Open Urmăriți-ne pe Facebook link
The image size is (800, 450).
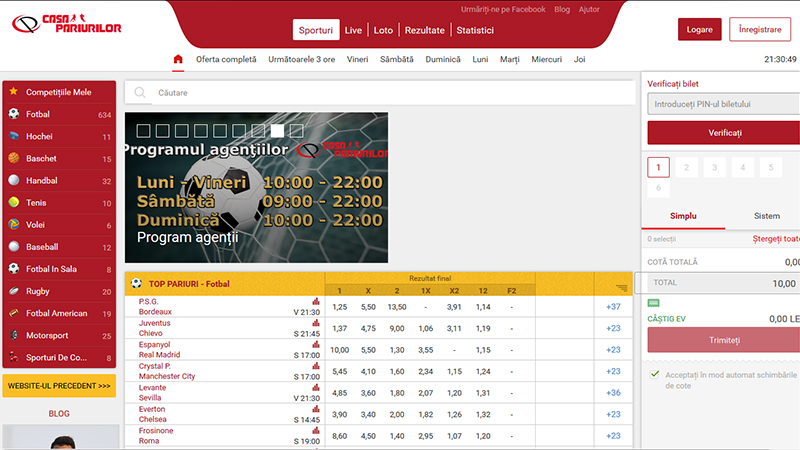click(503, 9)
